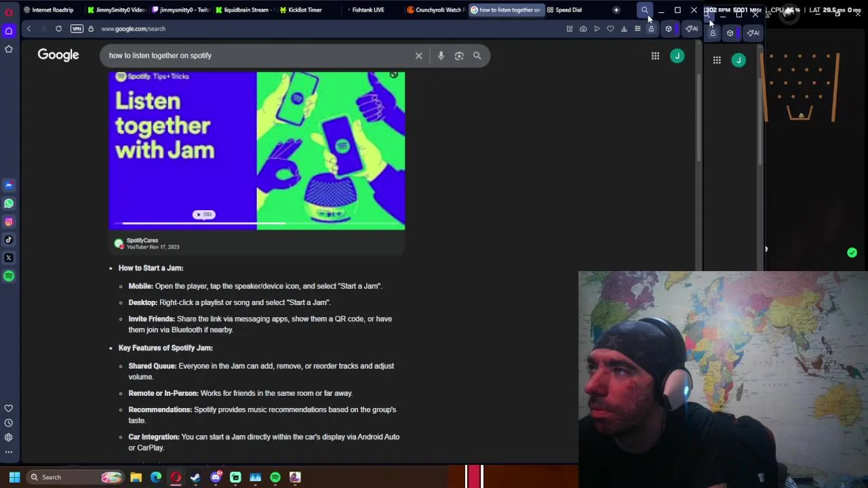Click the profile person icon in the main window toolbar
Screen dimensions: 868x488
[651, 28]
